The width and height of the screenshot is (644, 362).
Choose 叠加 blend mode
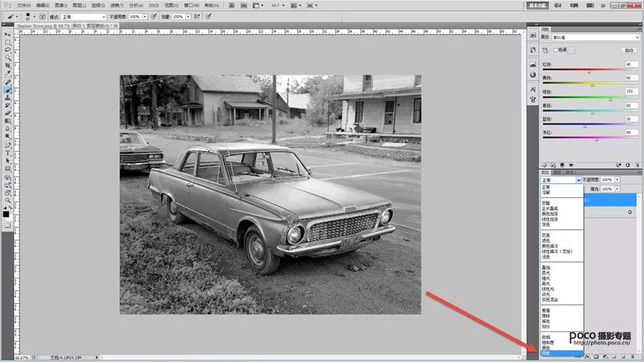tap(546, 268)
